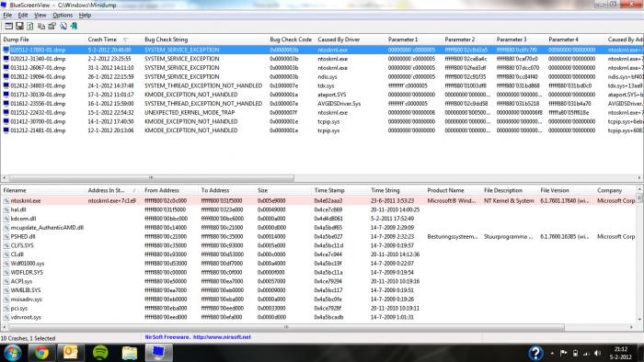Sort by the Caused By Driver column header
644x362 pixels.
tap(350, 40)
